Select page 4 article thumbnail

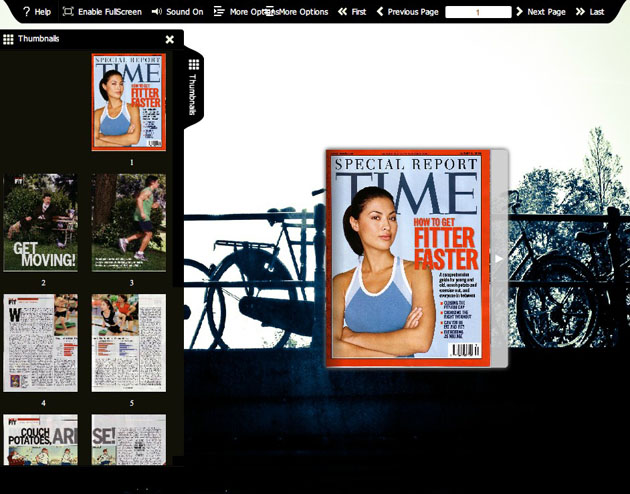tap(41, 343)
